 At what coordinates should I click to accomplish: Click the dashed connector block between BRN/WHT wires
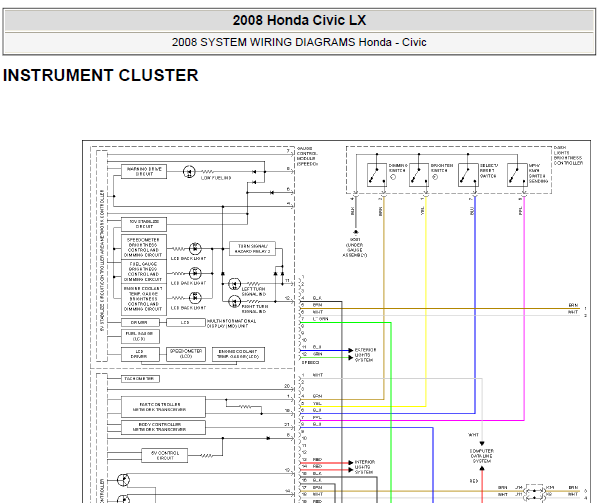point(534,492)
